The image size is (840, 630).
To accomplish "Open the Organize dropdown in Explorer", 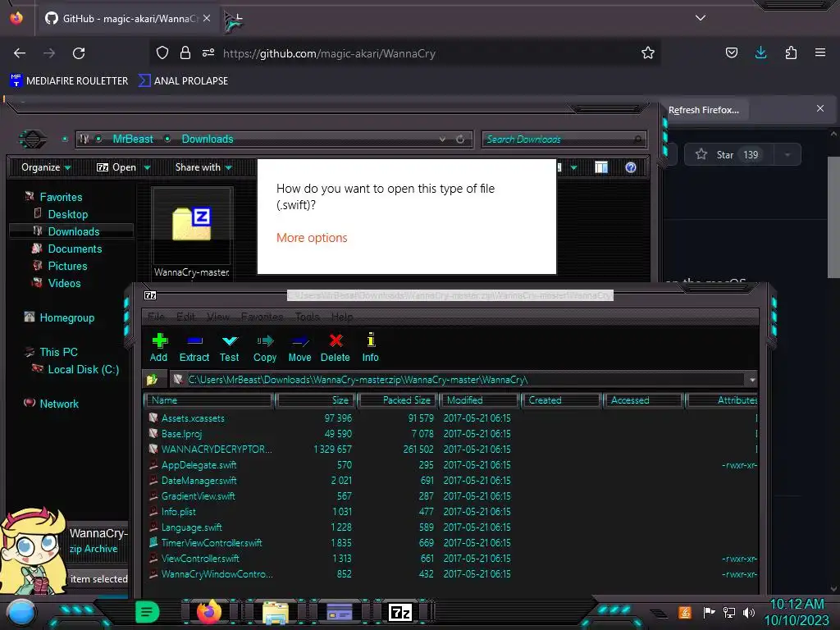I will click(46, 167).
